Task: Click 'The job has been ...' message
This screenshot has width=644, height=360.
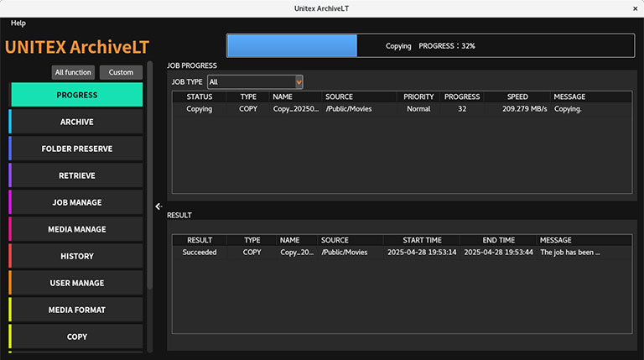Action: [x=570, y=253]
